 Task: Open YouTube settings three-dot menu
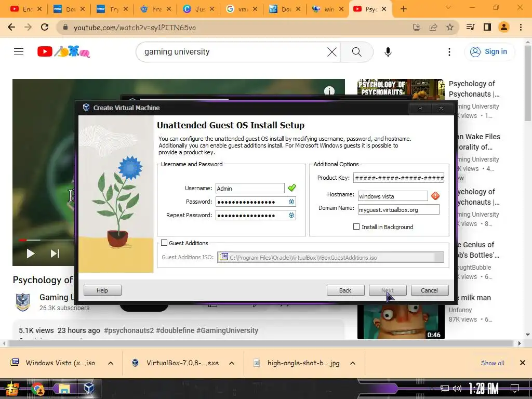[449, 52]
